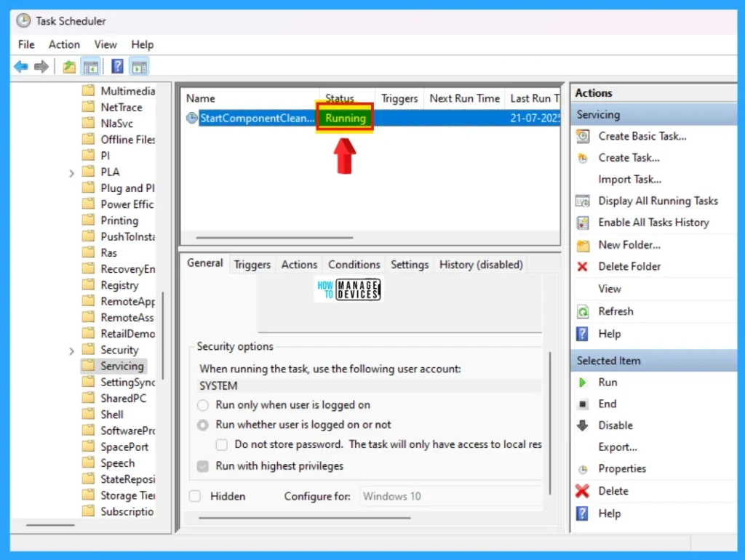Click the Task Scheduler title bar clock icon
Image resolution: width=745 pixels, height=560 pixels.
23,21
